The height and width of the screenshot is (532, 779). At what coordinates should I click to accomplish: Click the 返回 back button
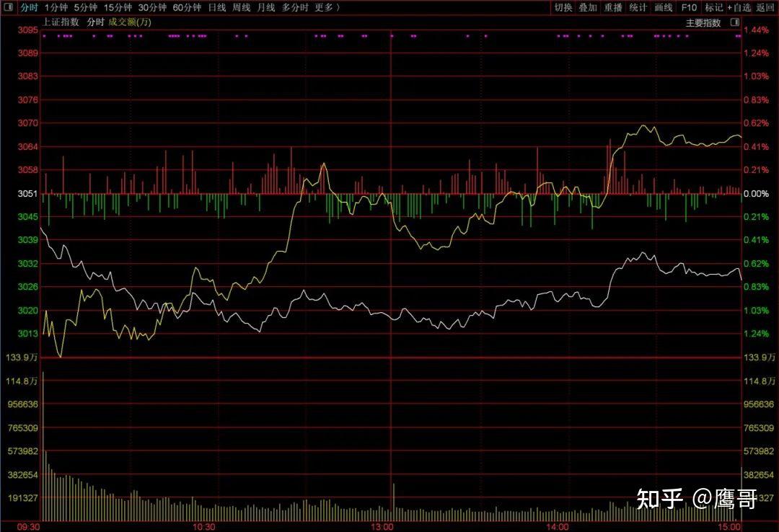click(765, 7)
